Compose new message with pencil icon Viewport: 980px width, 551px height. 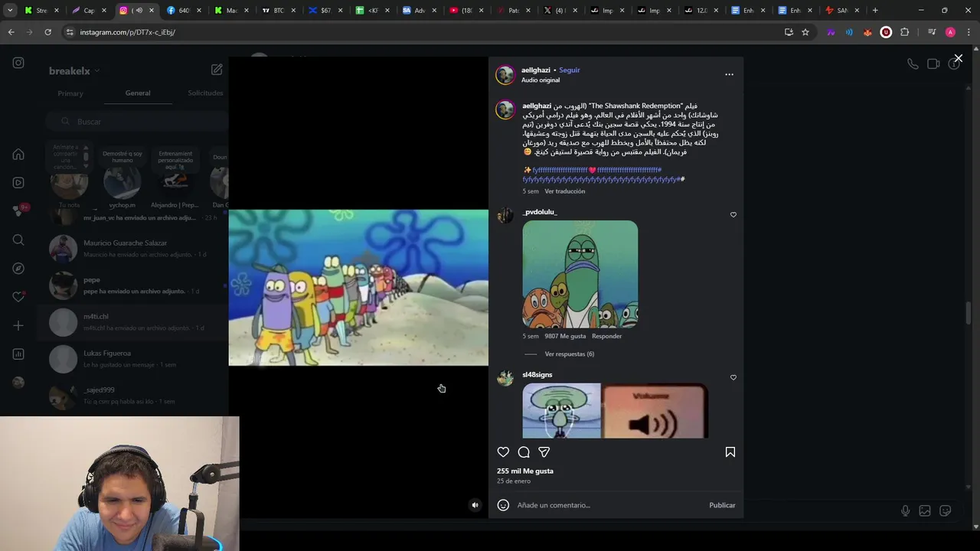[217, 70]
